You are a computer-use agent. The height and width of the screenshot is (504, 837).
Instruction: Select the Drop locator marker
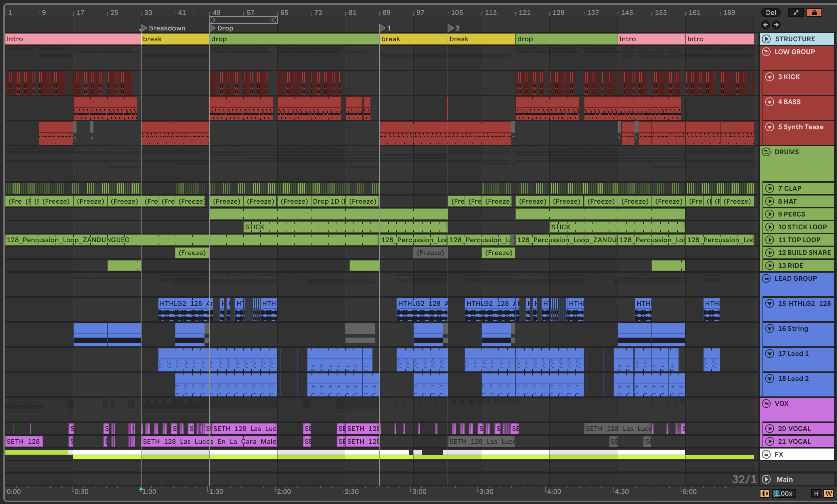(213, 28)
